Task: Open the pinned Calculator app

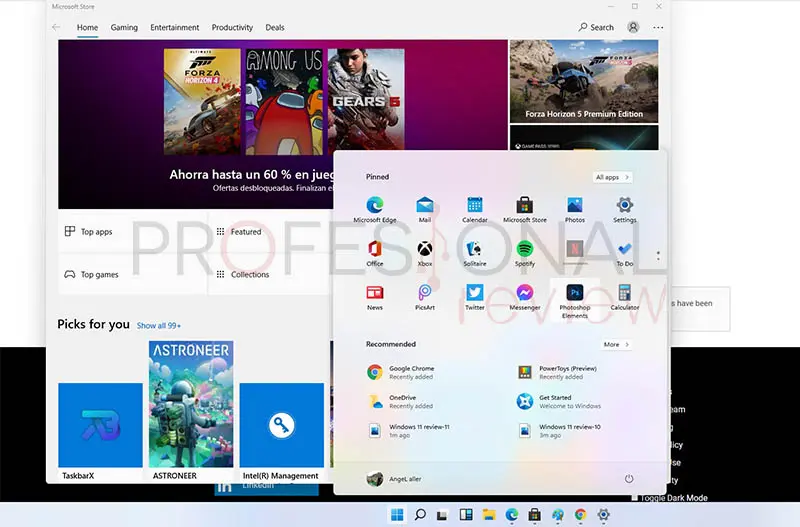Action: tap(624, 297)
